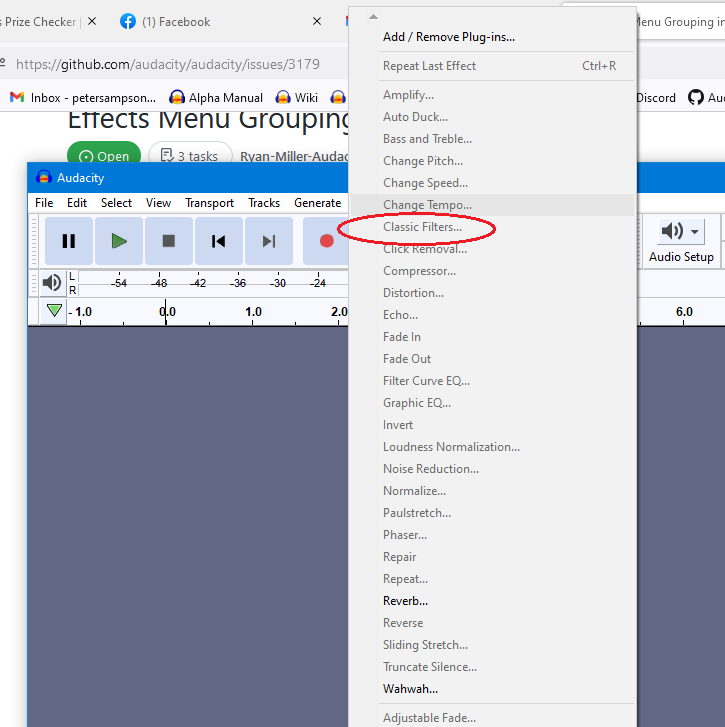725x727 pixels.
Task: Select Change Tempo... effect
Action: (x=492, y=205)
